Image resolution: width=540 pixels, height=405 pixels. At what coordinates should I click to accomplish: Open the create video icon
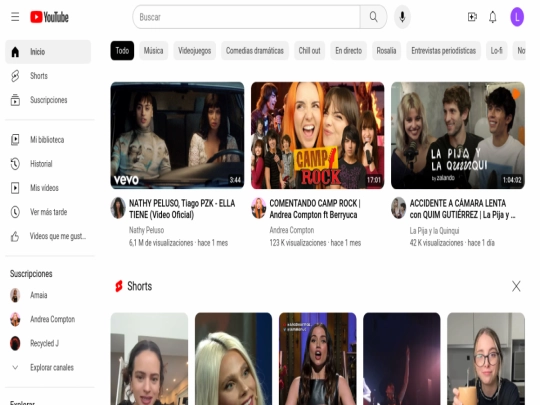(472, 17)
